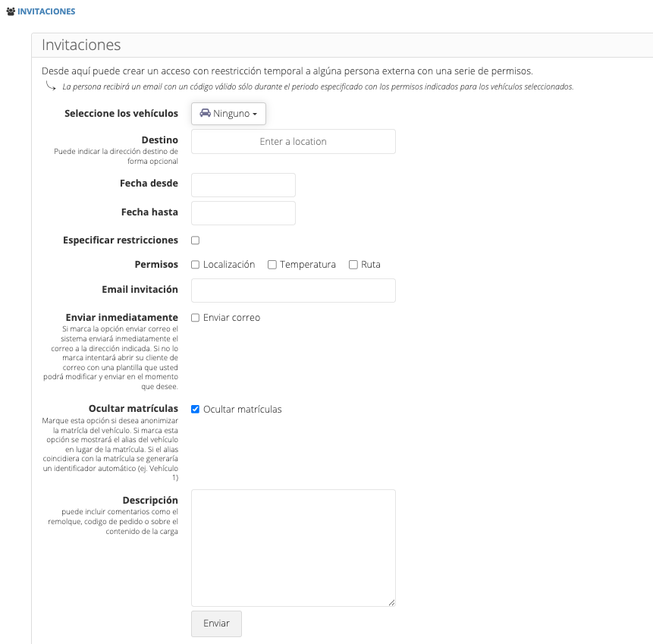This screenshot has height=644, width=653.
Task: Click the Invitaciones panel heading
Action: tap(81, 45)
